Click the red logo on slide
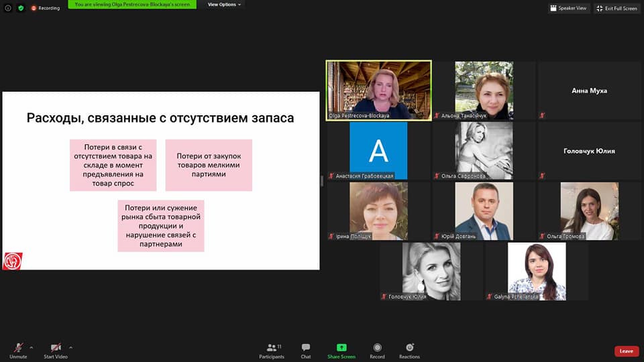The image size is (644, 362). pos(13,261)
